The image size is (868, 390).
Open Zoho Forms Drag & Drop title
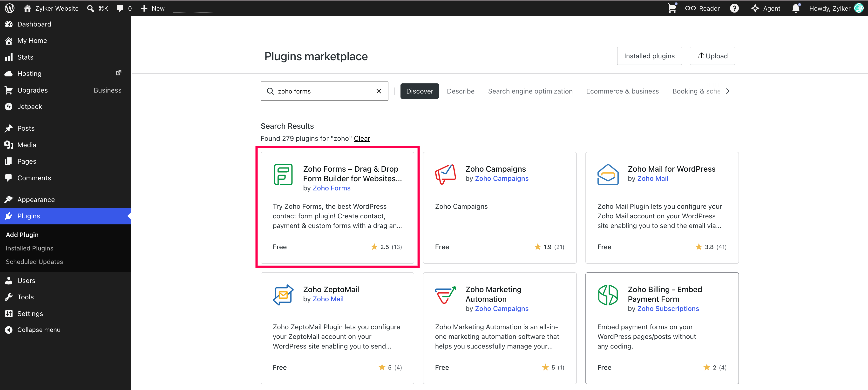[353, 174]
